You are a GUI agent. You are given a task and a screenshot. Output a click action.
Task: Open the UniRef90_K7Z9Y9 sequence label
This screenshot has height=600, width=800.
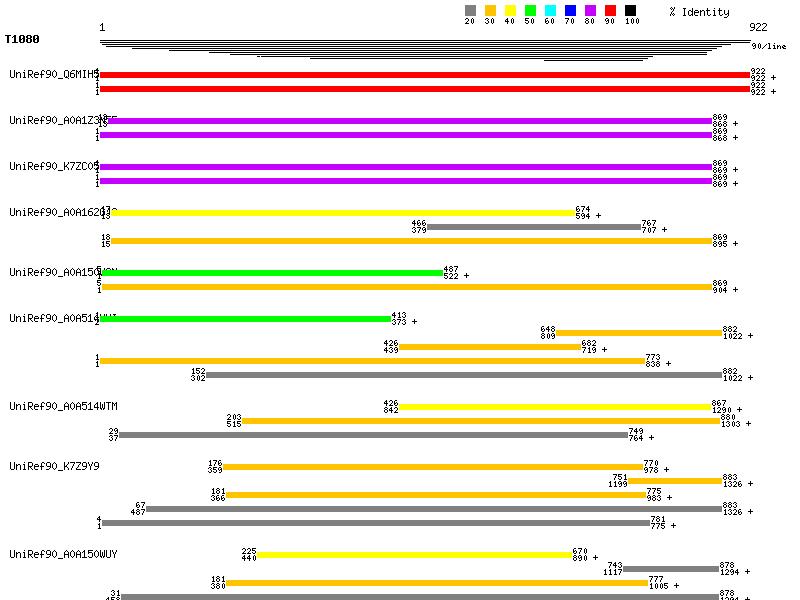(x=54, y=466)
